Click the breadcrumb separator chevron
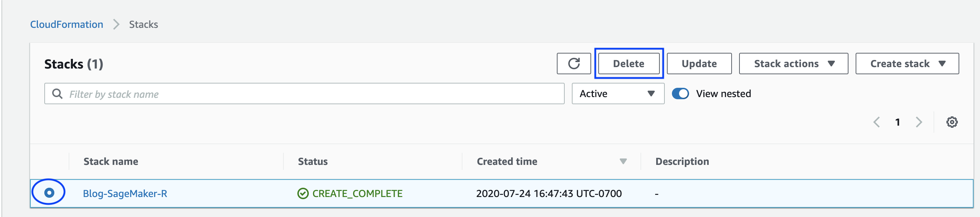 point(116,24)
